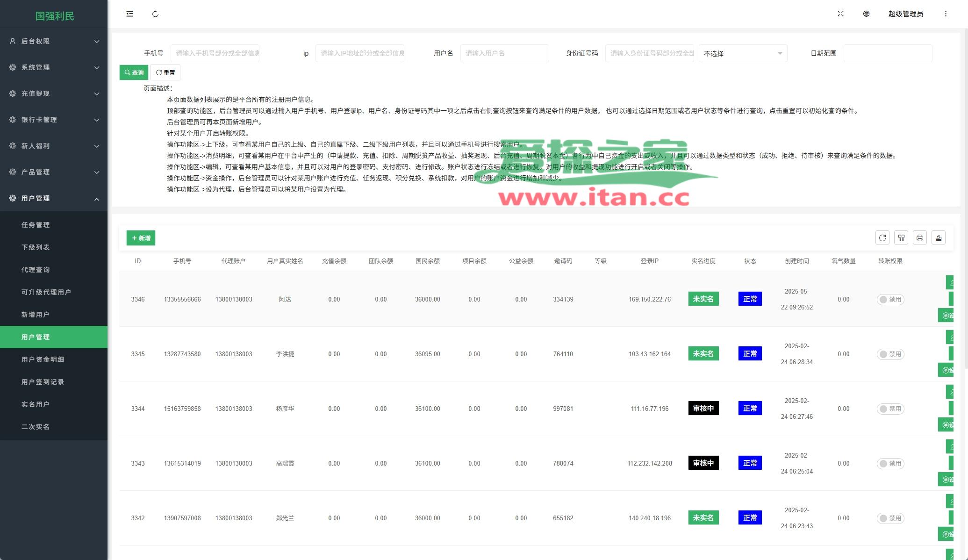Enable transfer permission for user 3342
968x560 pixels.
pyautogui.click(x=890, y=518)
